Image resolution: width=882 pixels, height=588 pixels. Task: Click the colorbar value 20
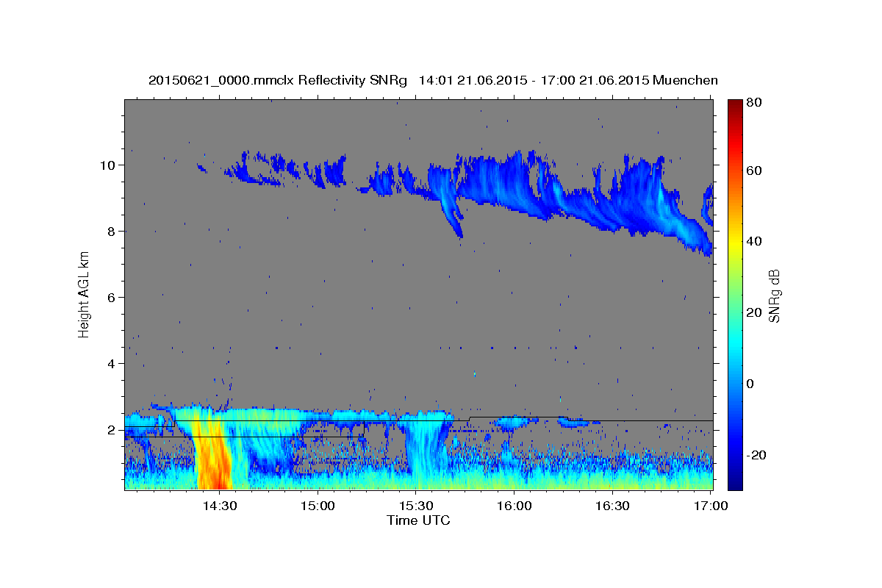coord(755,312)
